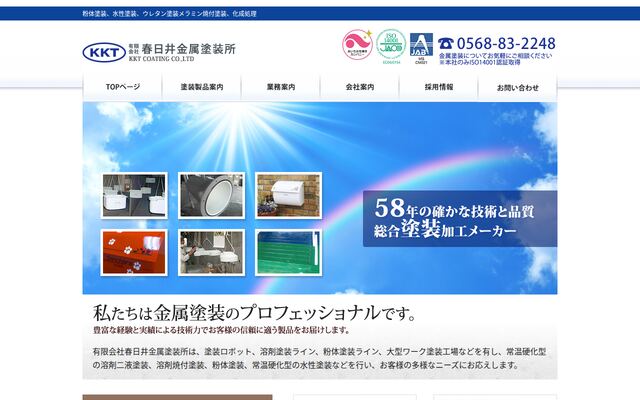Open the 塗装製品案内 menu item

tap(202, 87)
